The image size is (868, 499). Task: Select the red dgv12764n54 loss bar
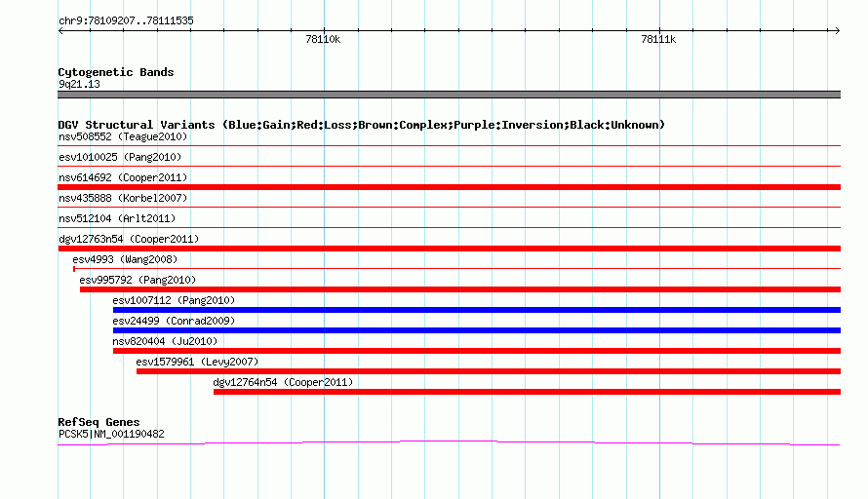527,392
